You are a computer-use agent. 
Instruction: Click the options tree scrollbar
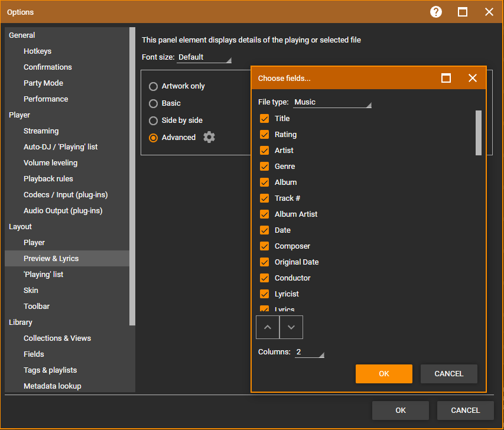(x=132, y=176)
